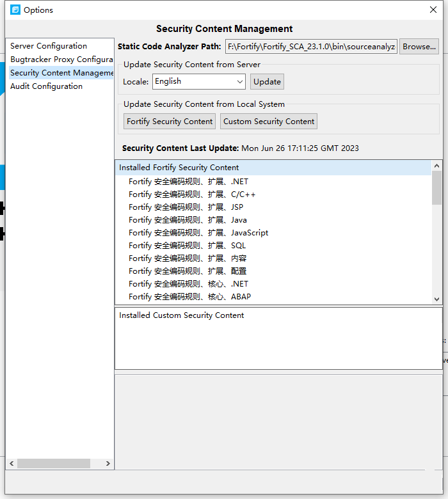448x499 pixels.
Task: Click Custom Security Content button
Action: [269, 122]
